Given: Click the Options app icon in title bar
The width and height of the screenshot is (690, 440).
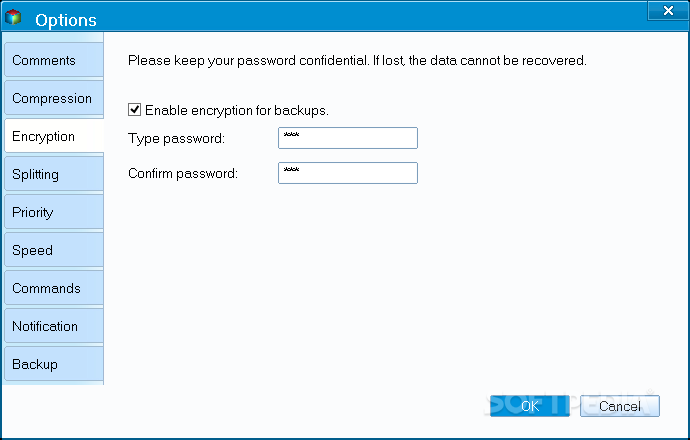Looking at the screenshot, I should [14, 19].
